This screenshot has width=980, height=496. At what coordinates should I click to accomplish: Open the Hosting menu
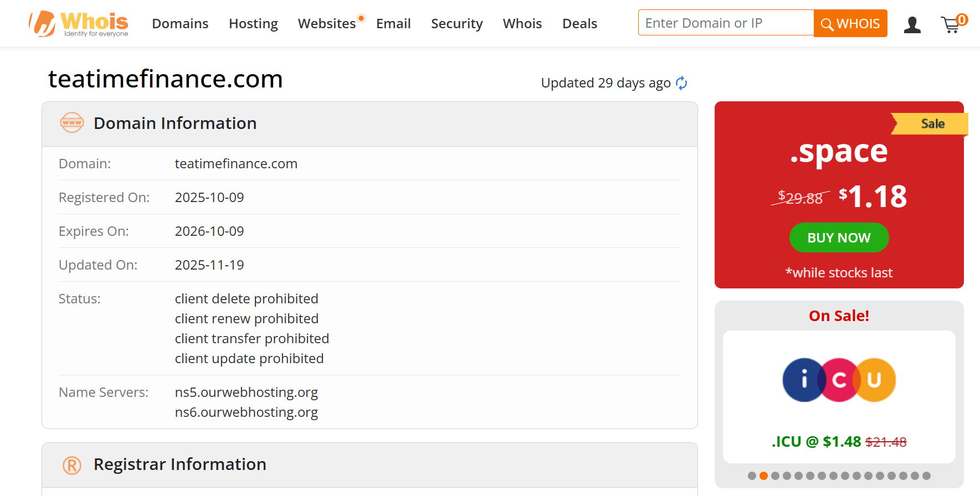(253, 24)
